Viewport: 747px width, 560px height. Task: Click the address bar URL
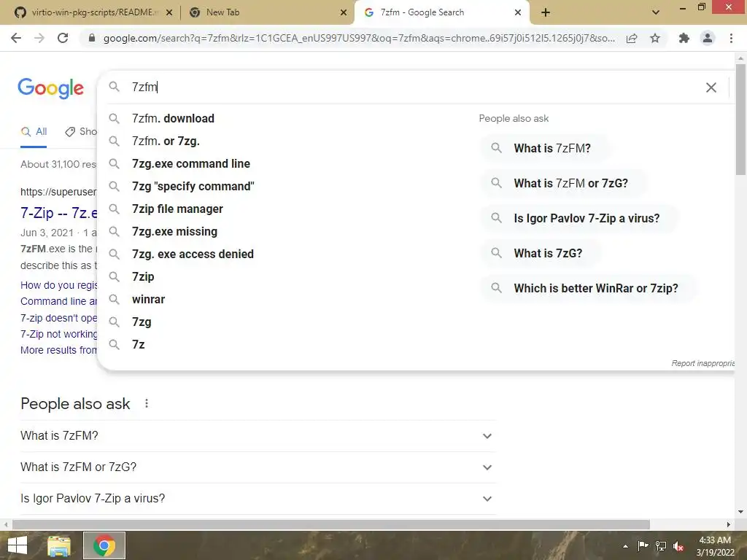pyautogui.click(x=359, y=38)
